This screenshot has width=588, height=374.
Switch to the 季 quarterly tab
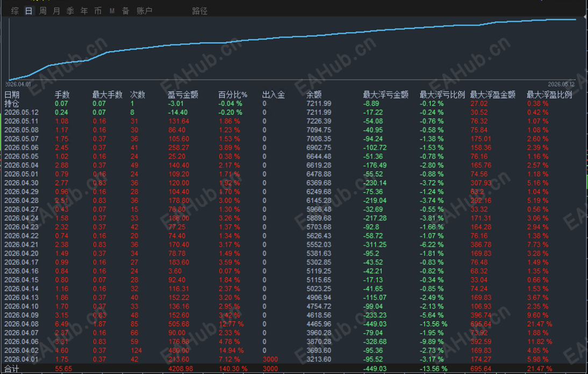tap(70, 11)
